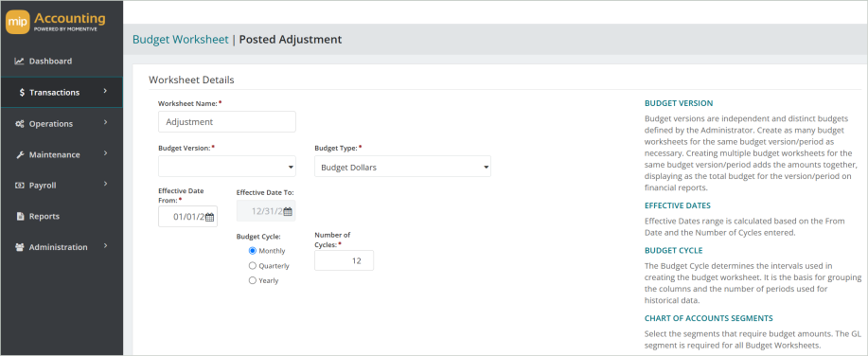This screenshot has height=356, width=868.
Task: Click into the Worksheet Name field
Action: pos(227,122)
